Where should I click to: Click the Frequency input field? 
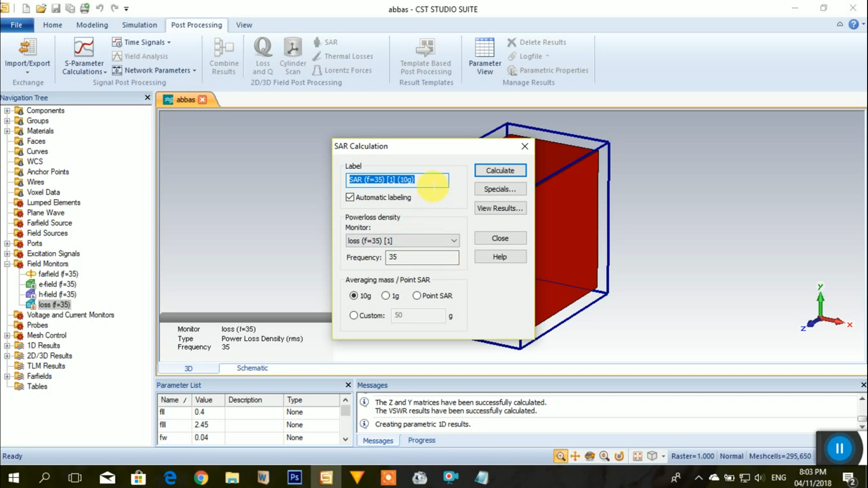421,257
